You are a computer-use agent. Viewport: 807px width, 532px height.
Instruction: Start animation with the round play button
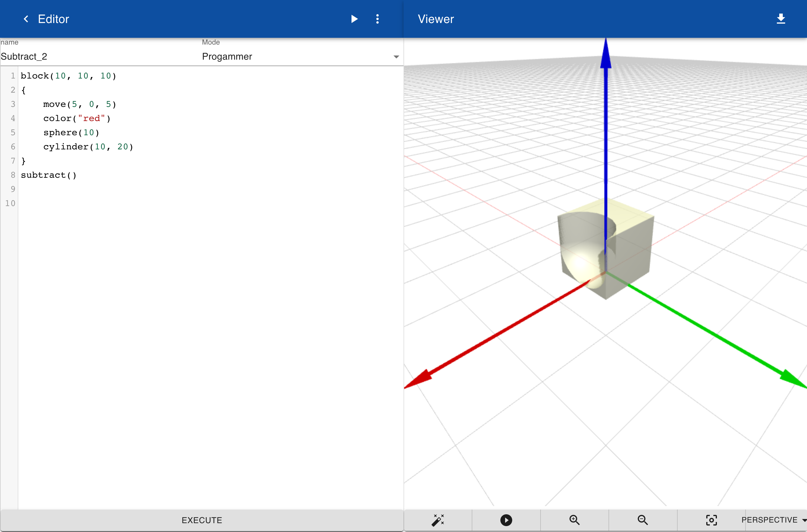pos(506,520)
